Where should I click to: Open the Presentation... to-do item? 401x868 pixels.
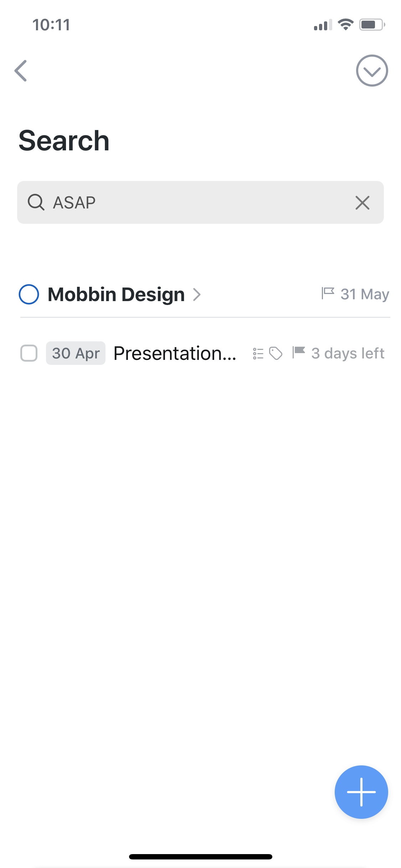(x=175, y=353)
